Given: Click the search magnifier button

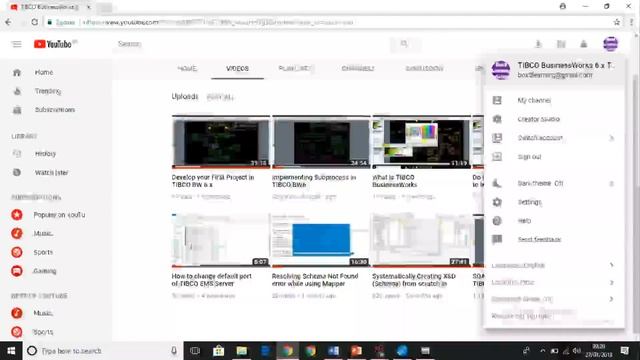Looking at the screenshot, I should [x=404, y=44].
